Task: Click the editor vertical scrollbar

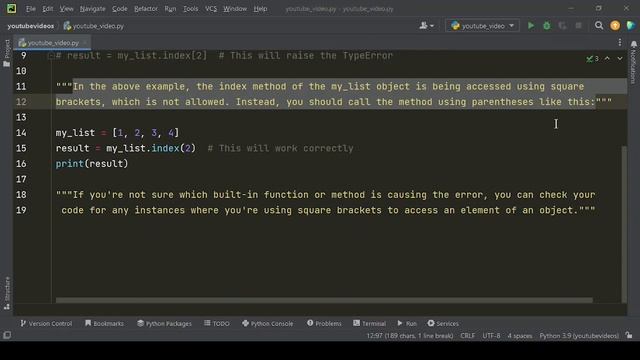Action: (x=624, y=224)
